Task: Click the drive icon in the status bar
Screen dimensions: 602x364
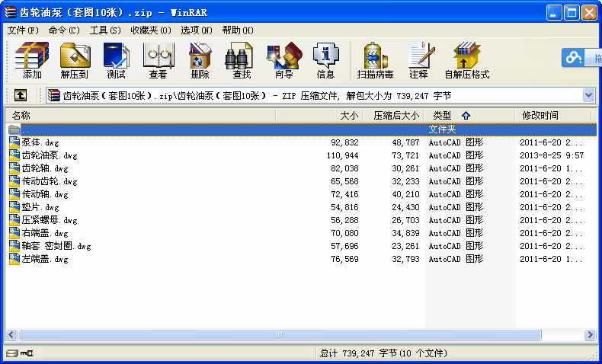Action: click(x=12, y=353)
